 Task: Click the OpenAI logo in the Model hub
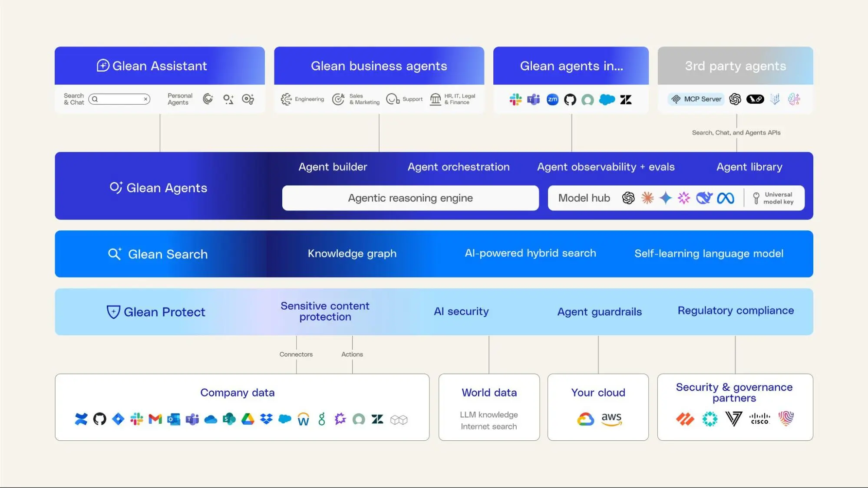pos(628,198)
